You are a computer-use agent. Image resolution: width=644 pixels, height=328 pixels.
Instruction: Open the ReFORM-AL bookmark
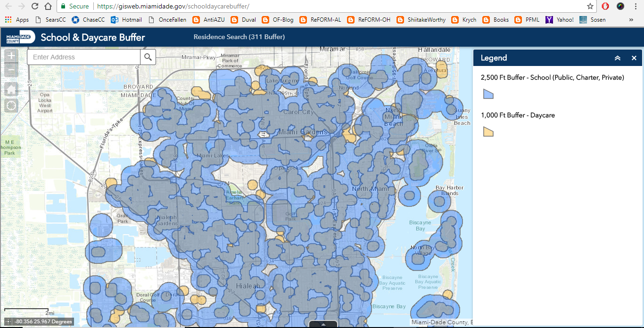(x=320, y=20)
